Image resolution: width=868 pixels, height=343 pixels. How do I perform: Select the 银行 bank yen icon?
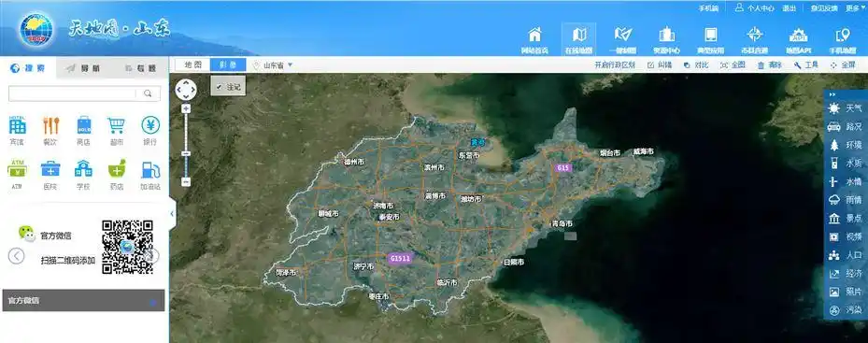tap(150, 125)
